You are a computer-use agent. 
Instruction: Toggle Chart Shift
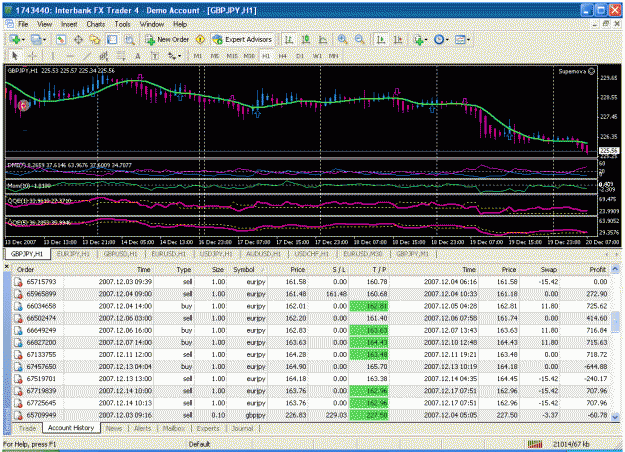pos(398,39)
